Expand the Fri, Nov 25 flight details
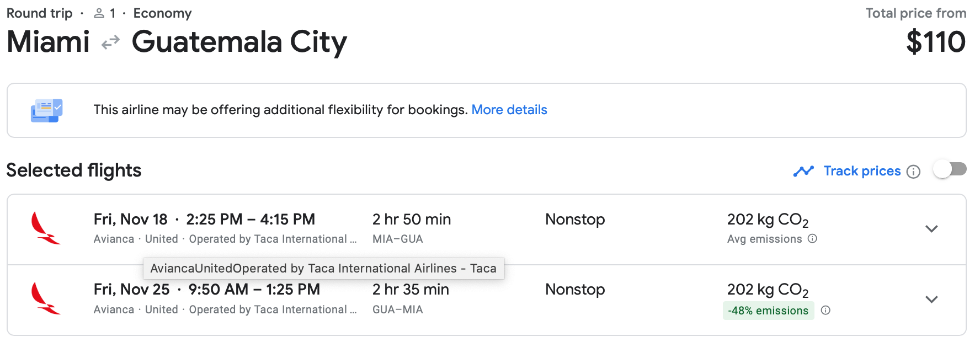Screen dimensions: 980x342 tap(931, 300)
